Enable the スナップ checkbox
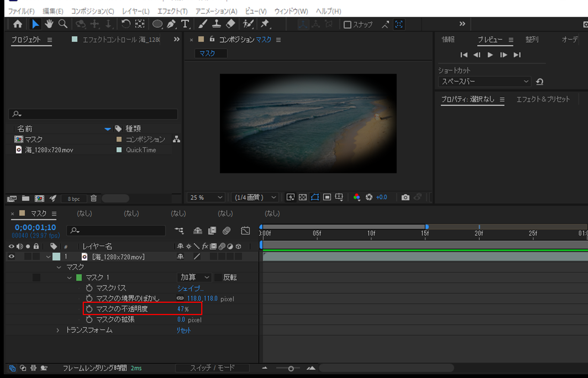The image size is (588, 378). pyautogui.click(x=347, y=25)
